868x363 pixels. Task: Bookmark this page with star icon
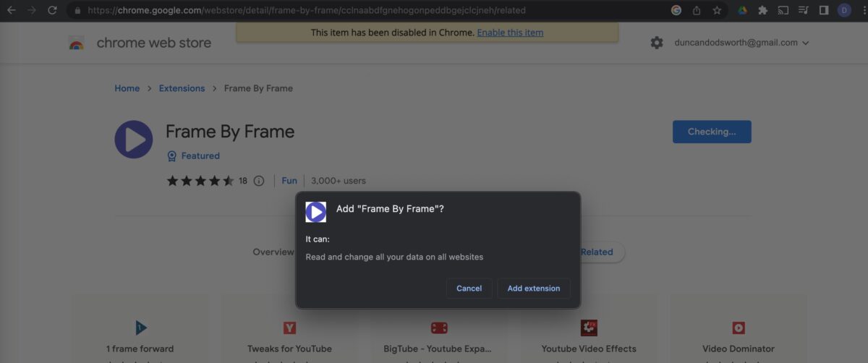717,10
